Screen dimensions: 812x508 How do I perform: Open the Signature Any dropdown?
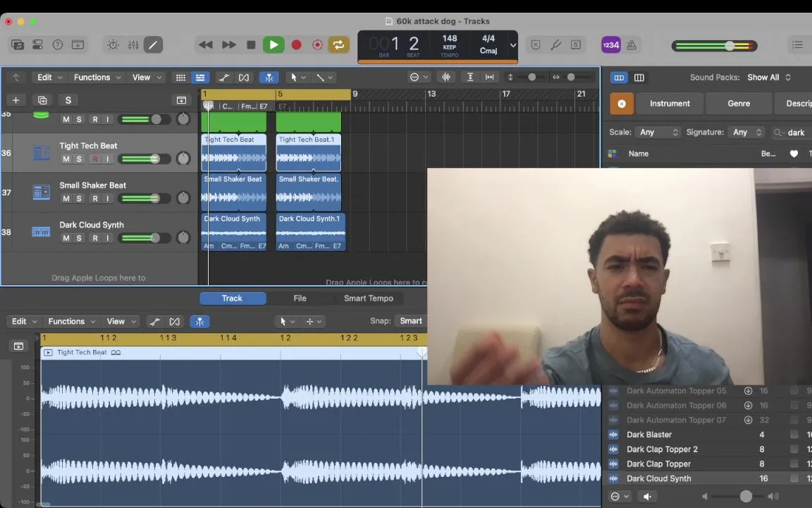coord(745,132)
